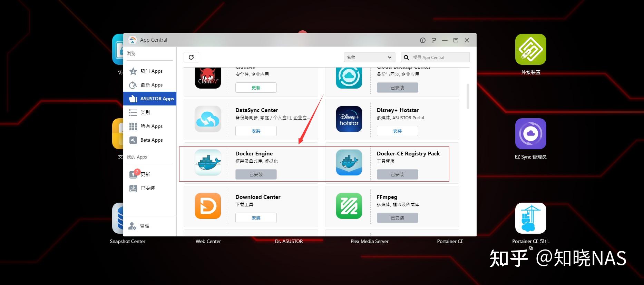Screen dimensions: 644x285
Task: Click the 类别 list icon
Action: [x=133, y=112]
